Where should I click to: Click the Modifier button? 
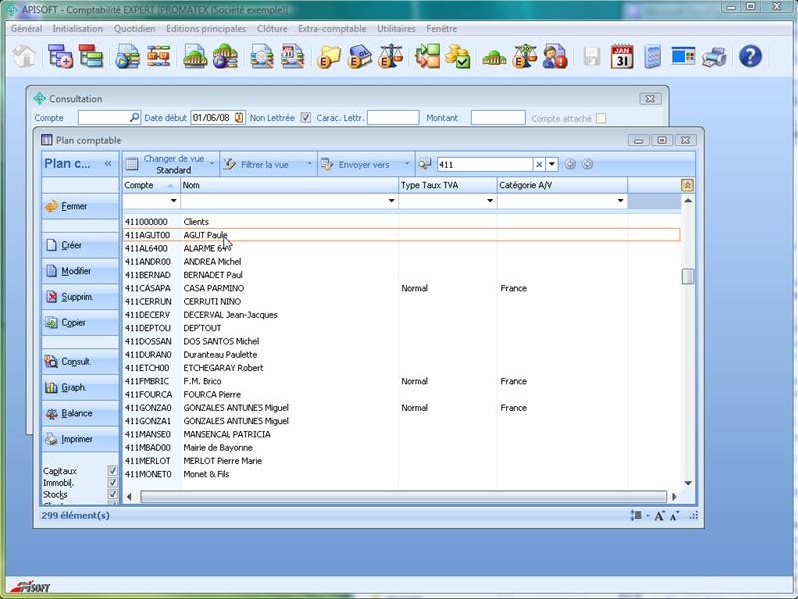pyautogui.click(x=80, y=271)
